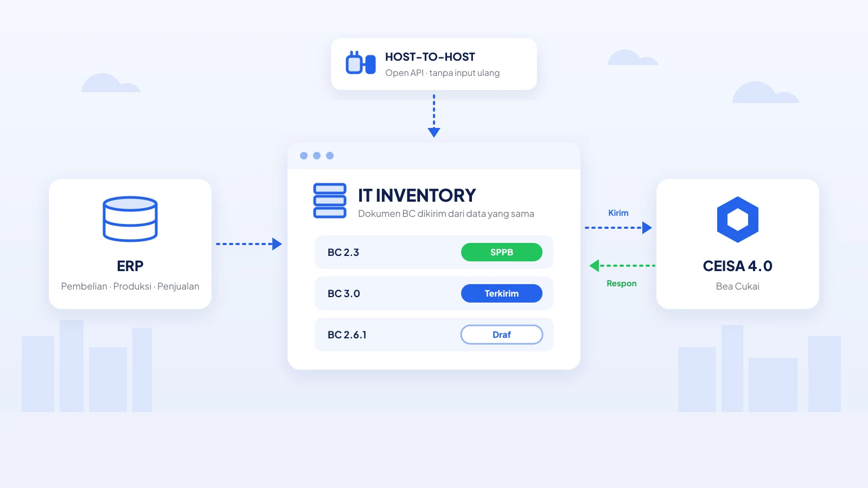Click the CEISA 4.0 hexagon logo

tap(738, 220)
